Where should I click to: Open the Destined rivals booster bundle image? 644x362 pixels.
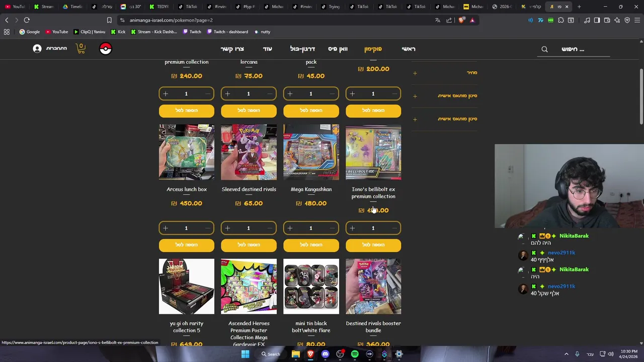click(x=373, y=287)
